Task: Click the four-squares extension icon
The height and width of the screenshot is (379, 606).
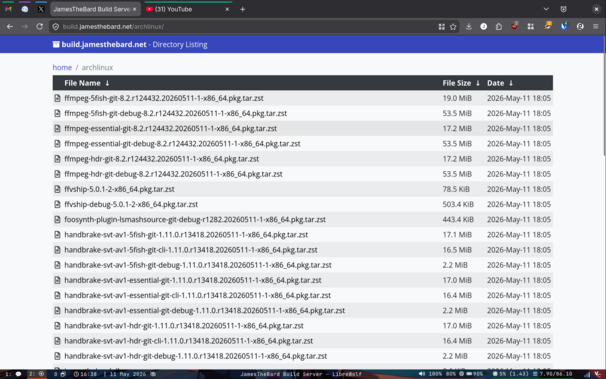Action: pos(530,27)
